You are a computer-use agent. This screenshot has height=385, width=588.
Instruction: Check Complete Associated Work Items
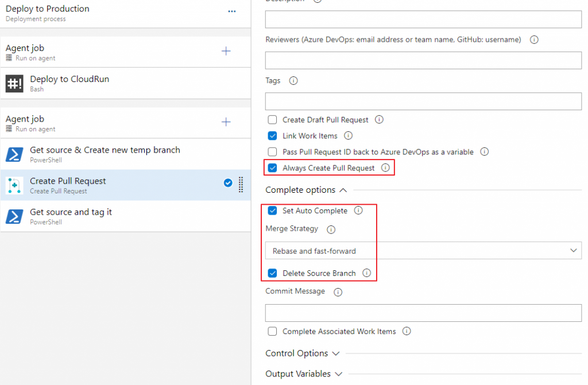point(272,332)
